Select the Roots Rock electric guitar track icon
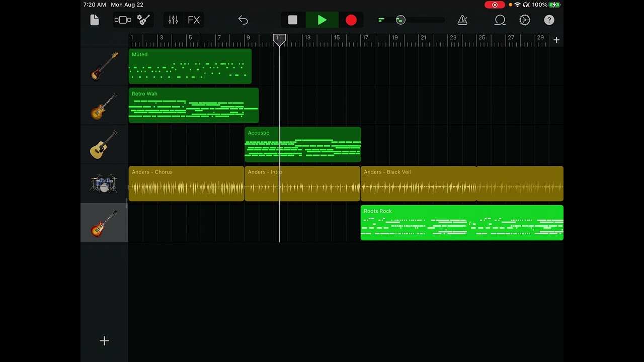 (104, 223)
